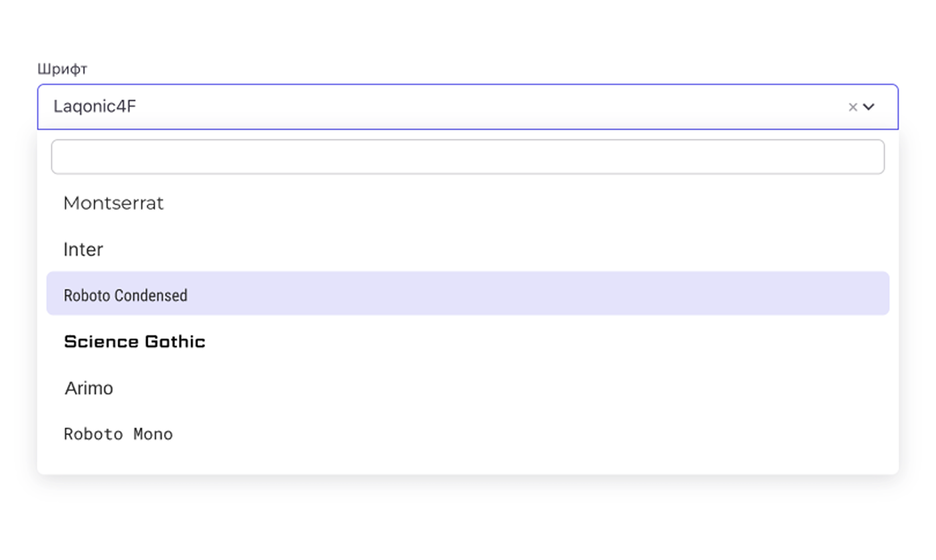Change the font to Arimo

(x=89, y=388)
